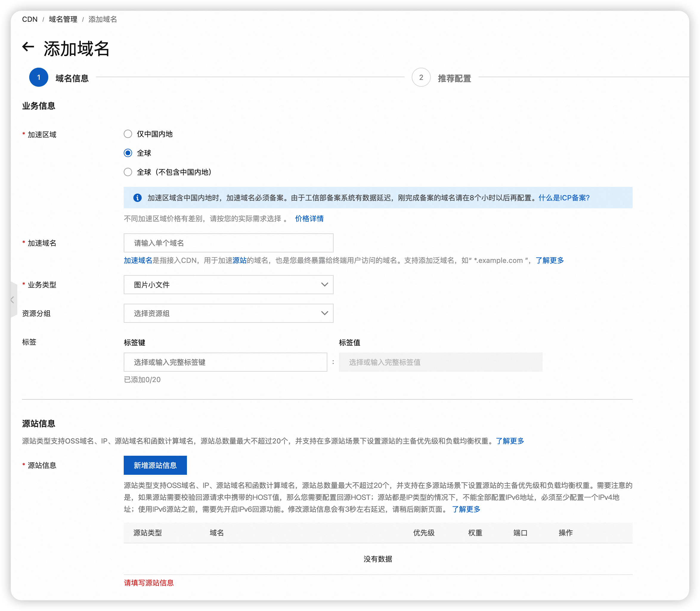This screenshot has width=700, height=611.
Task: Go to CDN in the breadcrumb
Action: 30,19
